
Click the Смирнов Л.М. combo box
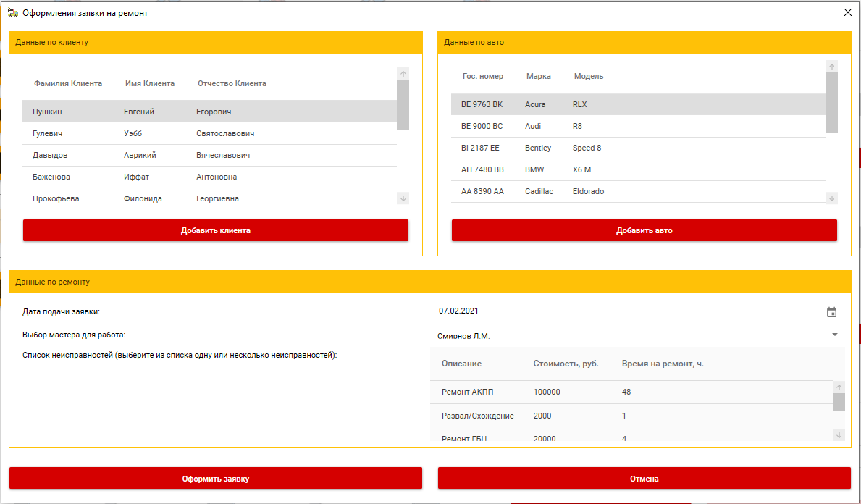[x=637, y=335]
